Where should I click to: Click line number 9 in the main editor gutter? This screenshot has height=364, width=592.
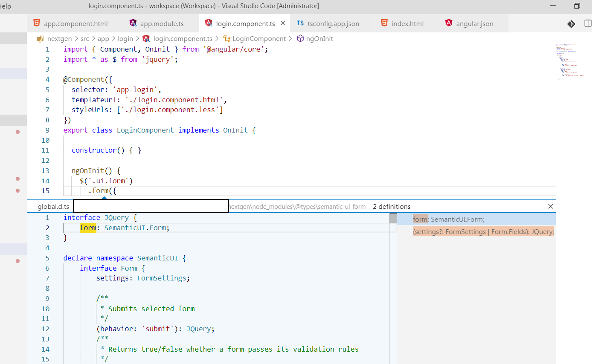point(47,130)
